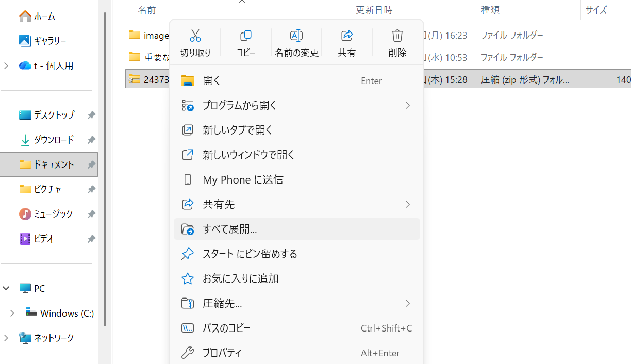
Task: Open ギャラリー in the navigation pane
Action: click(50, 41)
